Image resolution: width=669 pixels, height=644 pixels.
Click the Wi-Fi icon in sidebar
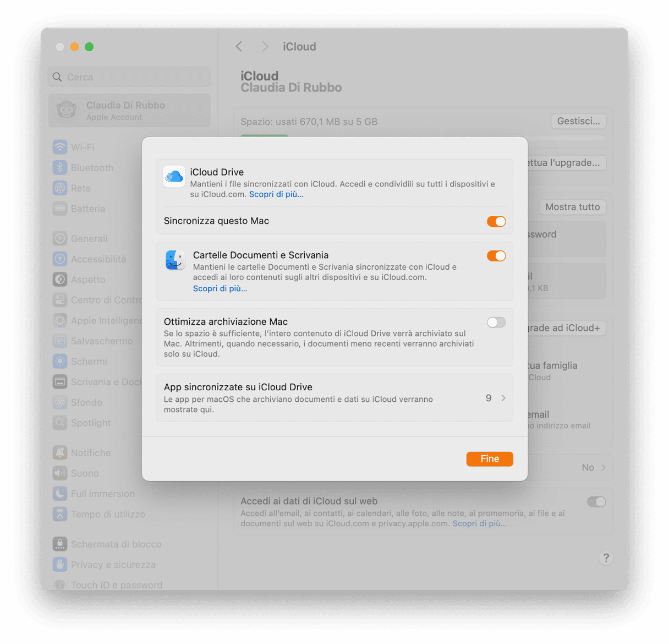(x=60, y=148)
